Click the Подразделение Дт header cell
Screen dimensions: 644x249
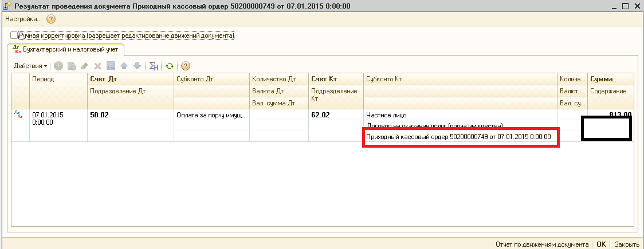coord(130,97)
